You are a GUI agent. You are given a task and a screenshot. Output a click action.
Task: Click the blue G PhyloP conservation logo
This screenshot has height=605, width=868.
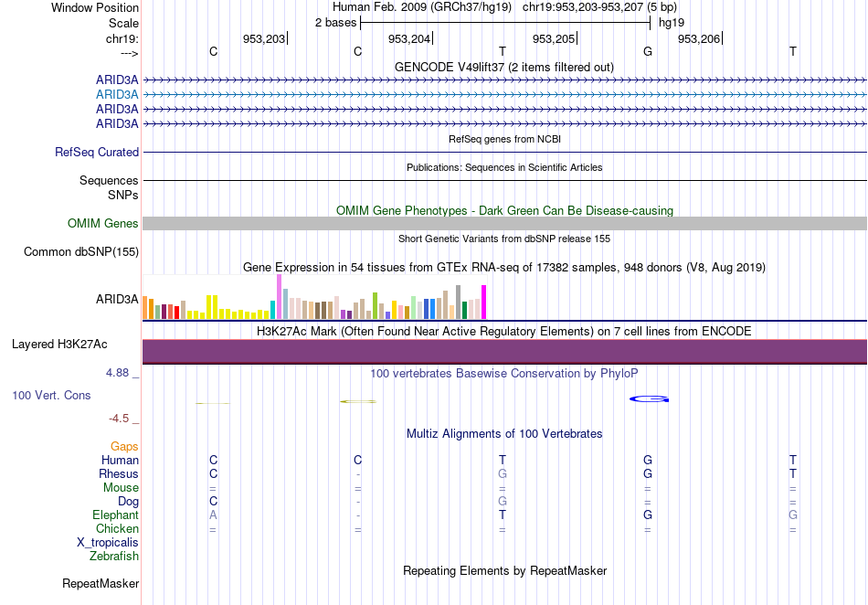click(650, 399)
